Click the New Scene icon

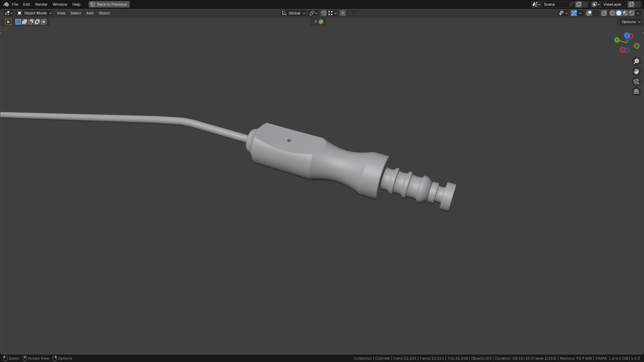tap(579, 4)
